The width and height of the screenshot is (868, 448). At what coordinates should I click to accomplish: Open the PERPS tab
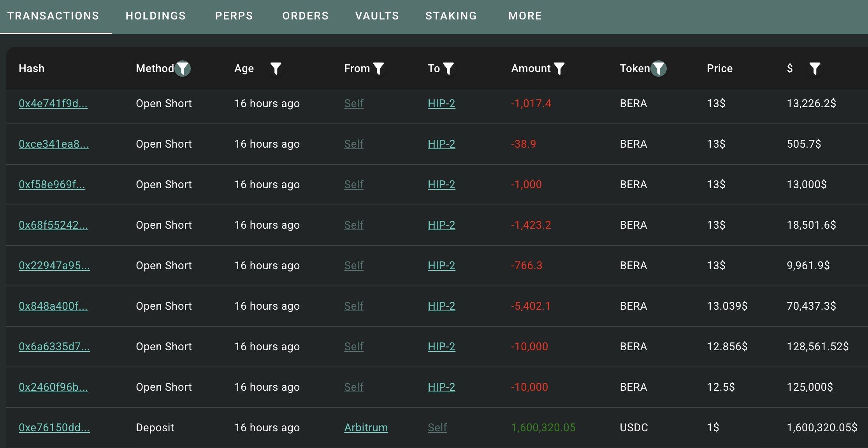(234, 16)
